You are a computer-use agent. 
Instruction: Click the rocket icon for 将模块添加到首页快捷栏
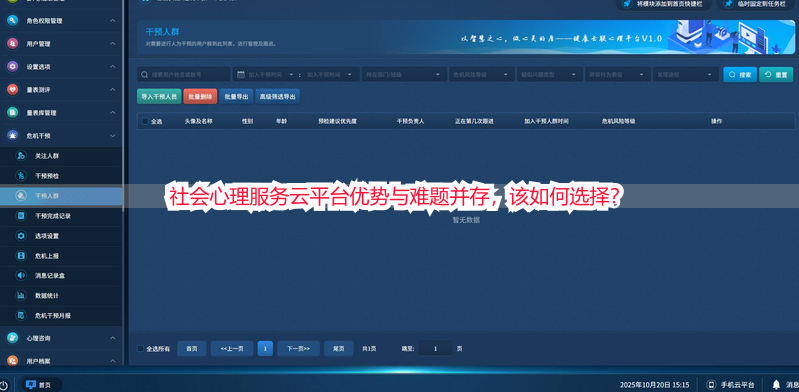pyautogui.click(x=628, y=4)
